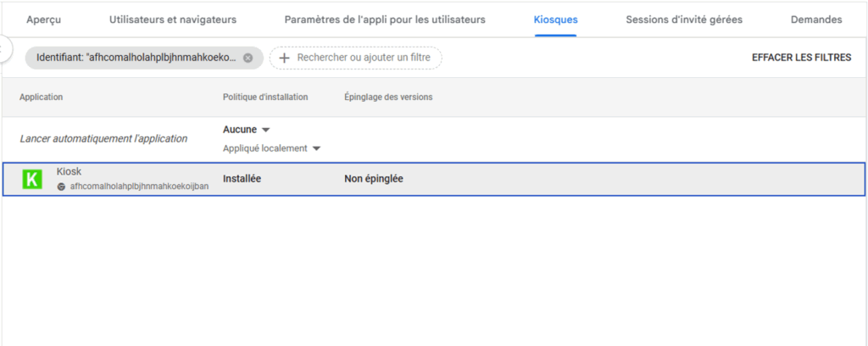The width and height of the screenshot is (868, 346).
Task: Switch to the Demandes tab
Action: click(x=816, y=20)
